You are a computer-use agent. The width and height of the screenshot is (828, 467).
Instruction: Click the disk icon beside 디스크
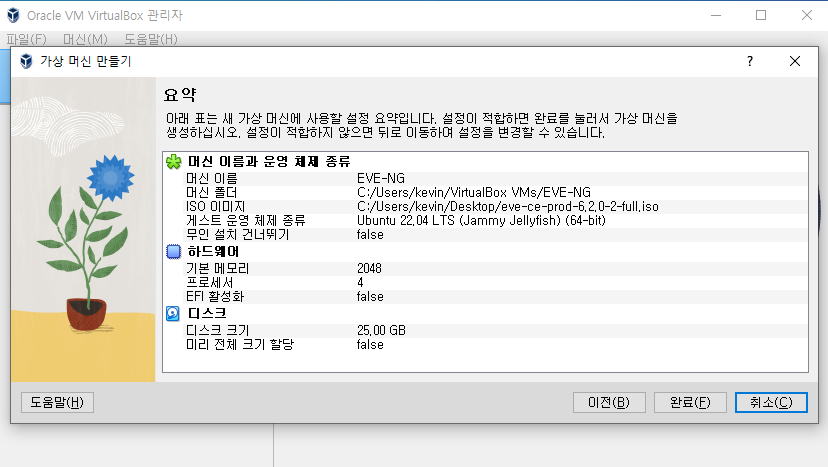click(x=173, y=313)
